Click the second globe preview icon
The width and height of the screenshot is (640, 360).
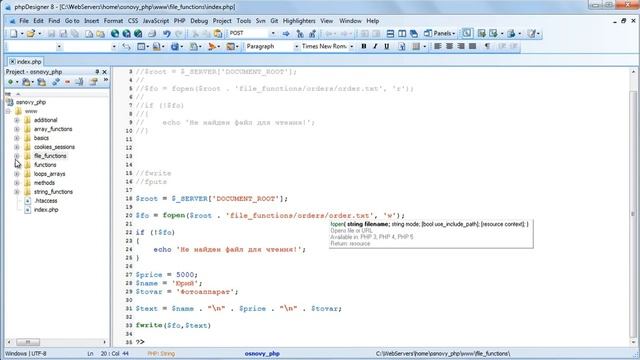[x=127, y=33]
